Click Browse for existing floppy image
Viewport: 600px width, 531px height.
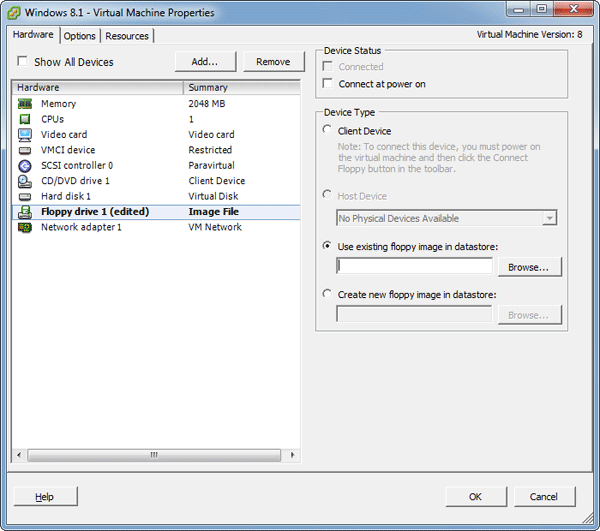point(529,267)
